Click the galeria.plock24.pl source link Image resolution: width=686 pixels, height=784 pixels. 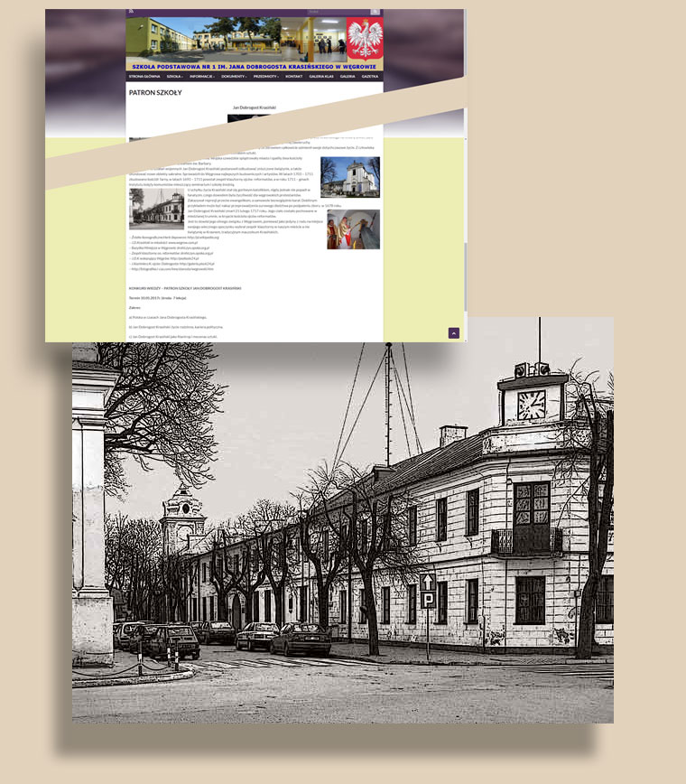click(171, 264)
